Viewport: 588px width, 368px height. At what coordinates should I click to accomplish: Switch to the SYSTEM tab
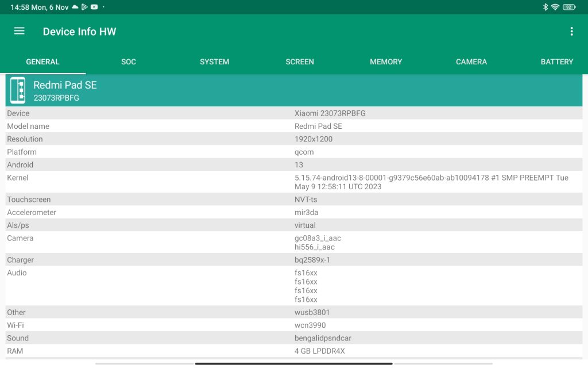point(214,62)
